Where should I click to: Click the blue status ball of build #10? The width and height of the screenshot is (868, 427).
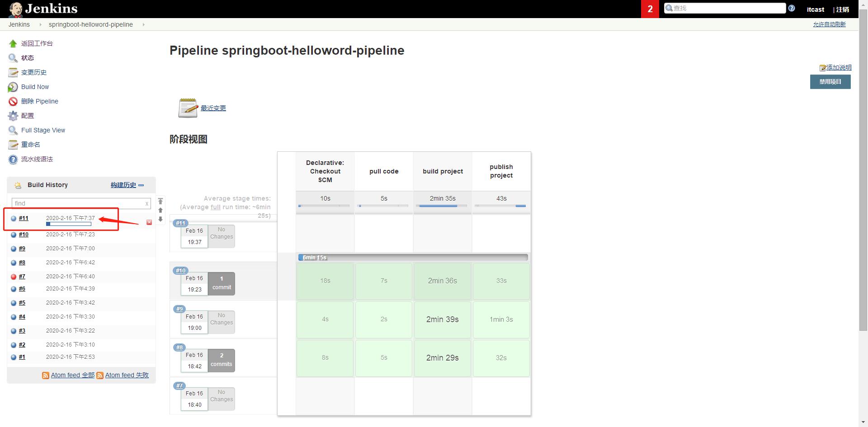point(14,235)
